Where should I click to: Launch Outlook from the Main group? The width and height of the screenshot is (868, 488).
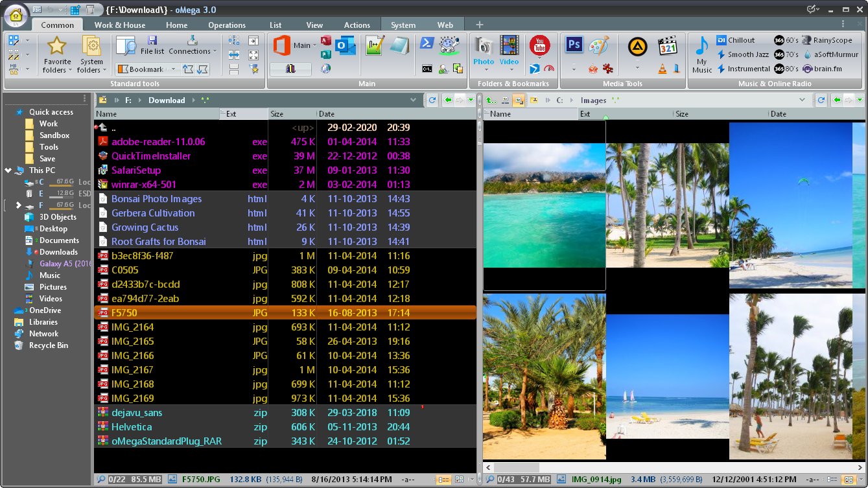tap(346, 45)
